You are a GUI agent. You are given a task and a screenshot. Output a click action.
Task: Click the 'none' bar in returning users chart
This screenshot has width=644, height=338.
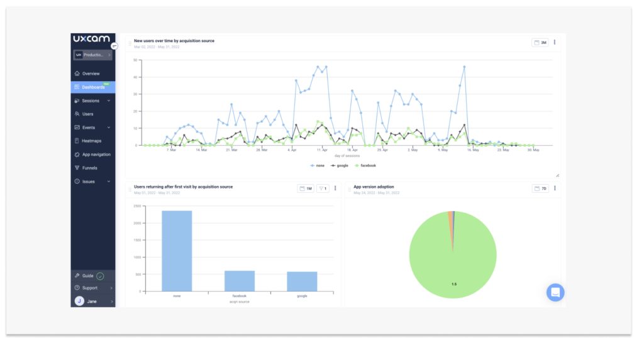tap(177, 251)
